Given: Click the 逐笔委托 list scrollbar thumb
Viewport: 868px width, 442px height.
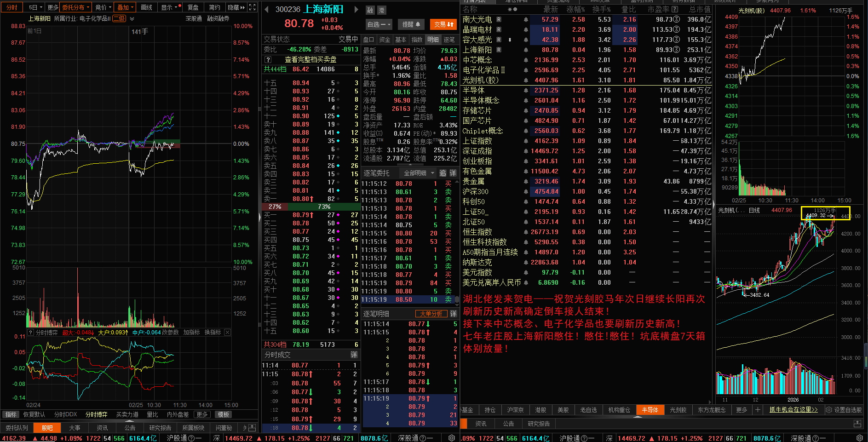Looking at the screenshot, I should tap(457, 299).
